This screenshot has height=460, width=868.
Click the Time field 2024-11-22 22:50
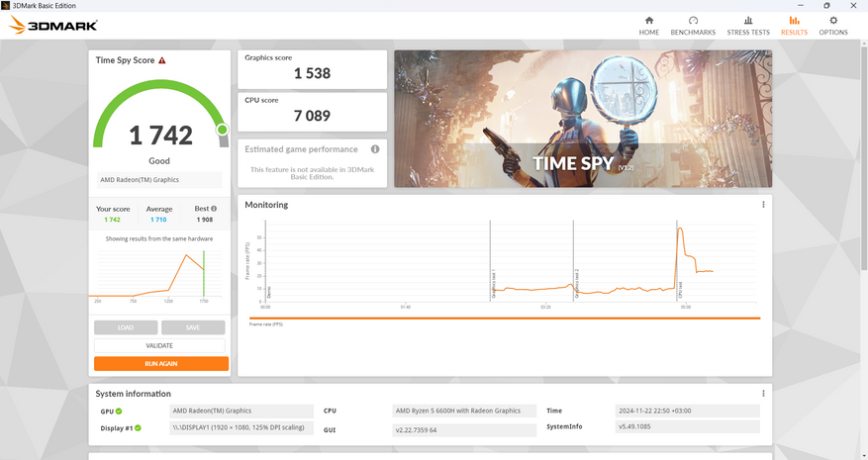688,411
